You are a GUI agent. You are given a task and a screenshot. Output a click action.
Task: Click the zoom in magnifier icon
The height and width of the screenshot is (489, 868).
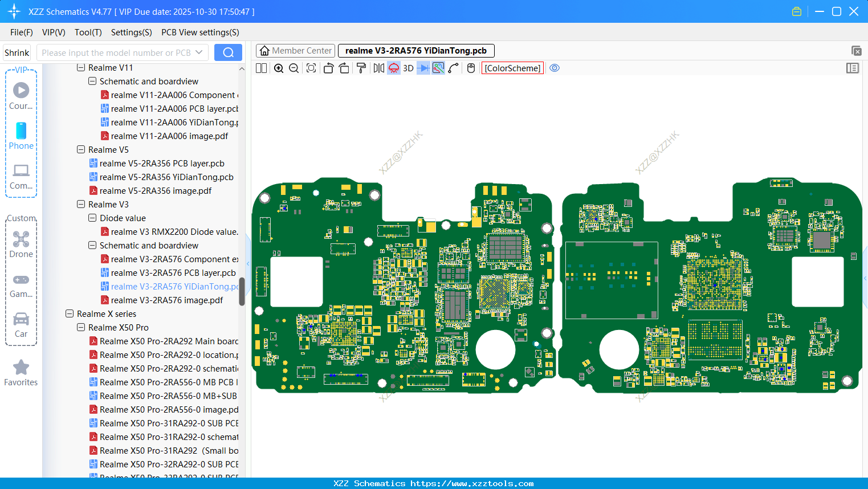[x=279, y=68]
